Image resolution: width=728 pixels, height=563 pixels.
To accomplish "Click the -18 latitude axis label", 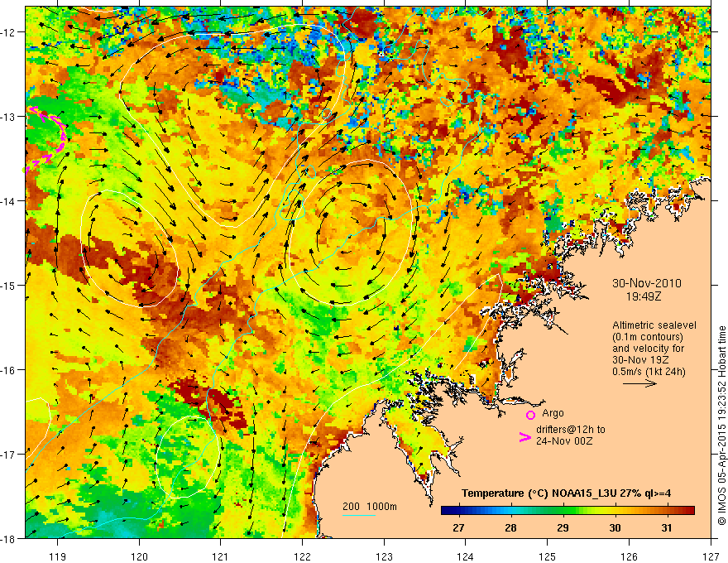I will click(x=9, y=539).
